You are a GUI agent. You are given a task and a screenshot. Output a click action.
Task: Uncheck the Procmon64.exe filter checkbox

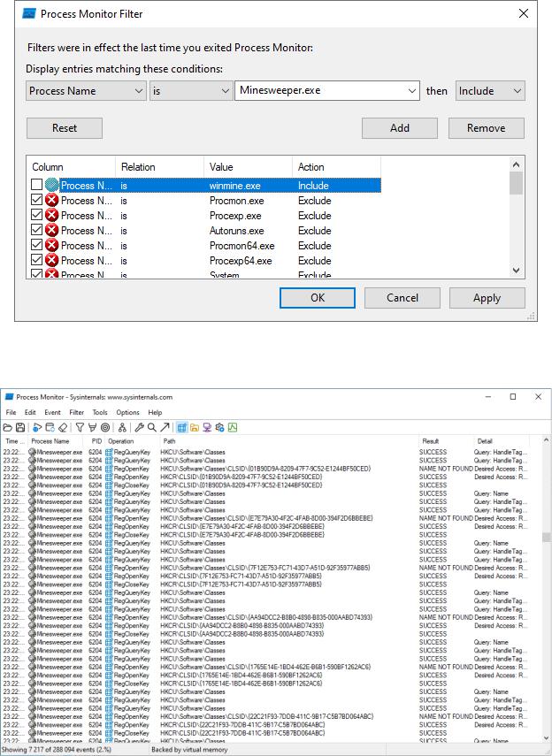(x=36, y=244)
